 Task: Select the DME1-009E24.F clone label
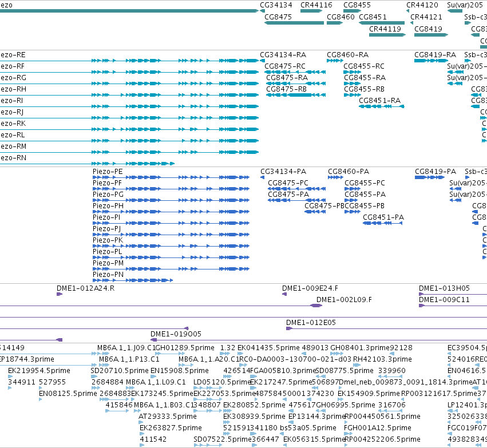tap(310, 288)
